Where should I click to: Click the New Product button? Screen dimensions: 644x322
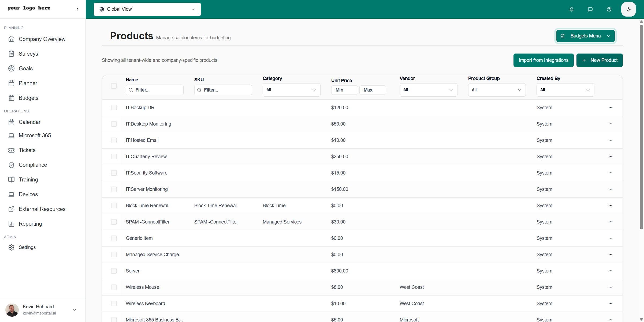tap(599, 60)
